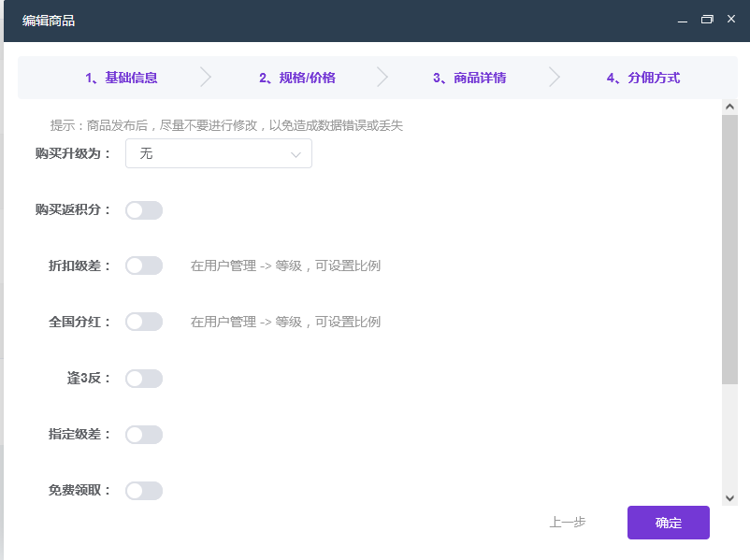Go to step 3 商品详情 tab
Viewport: 750px width, 560px height.
click(x=469, y=78)
